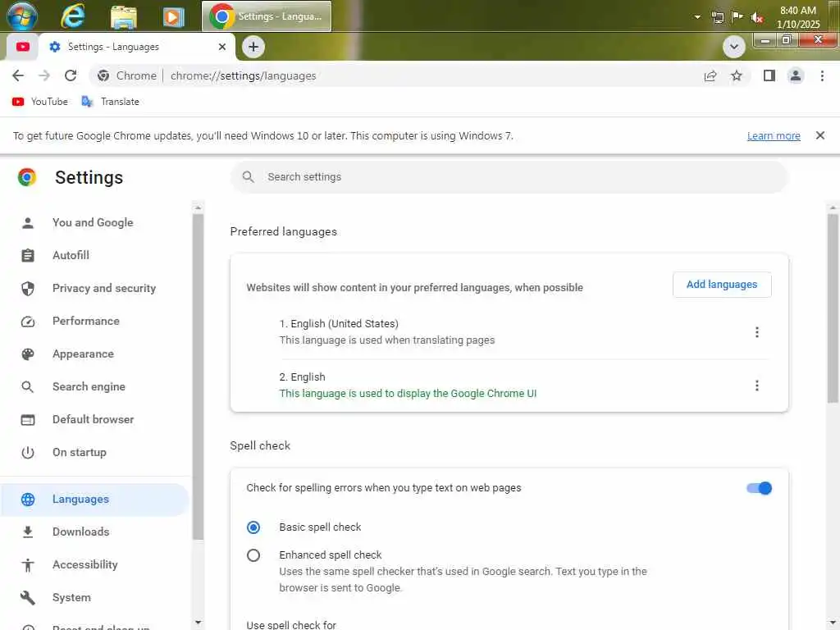
Task: Select Basic spell check radio button
Action: point(253,527)
